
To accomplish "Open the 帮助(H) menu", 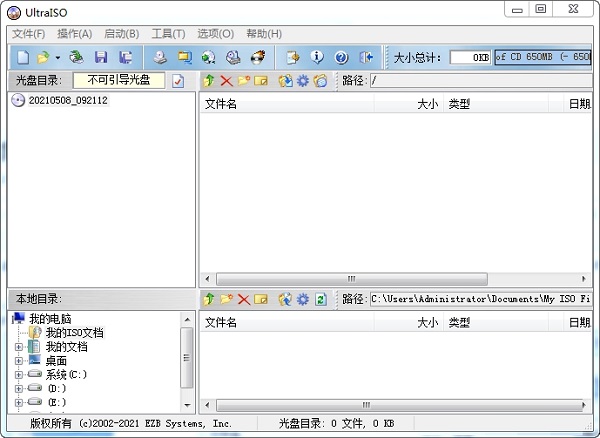I will pyautogui.click(x=264, y=34).
